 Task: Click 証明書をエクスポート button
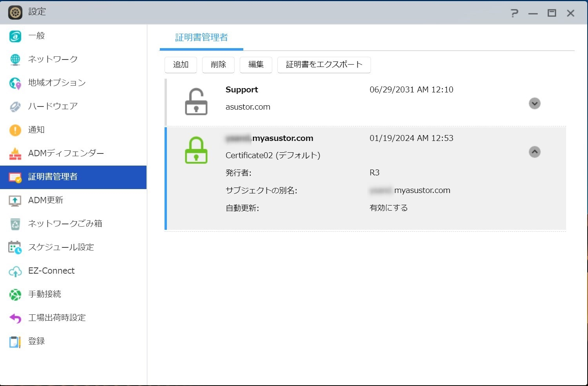(x=324, y=65)
